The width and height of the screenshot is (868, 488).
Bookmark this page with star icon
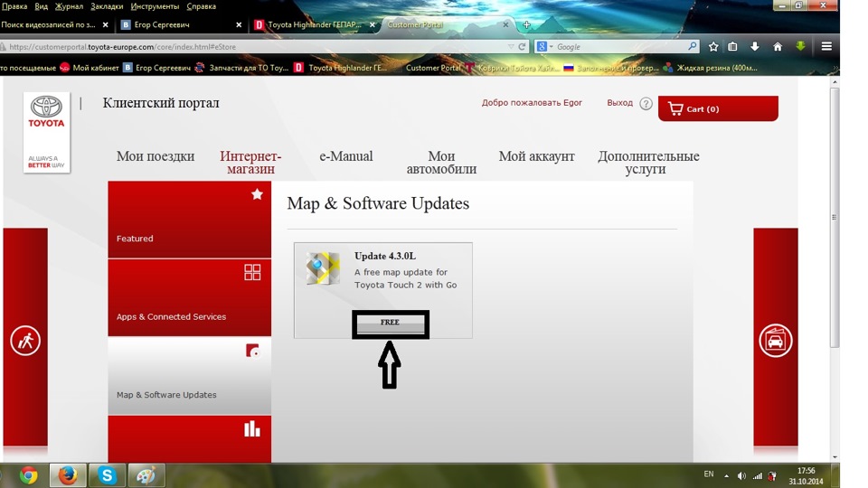713,47
